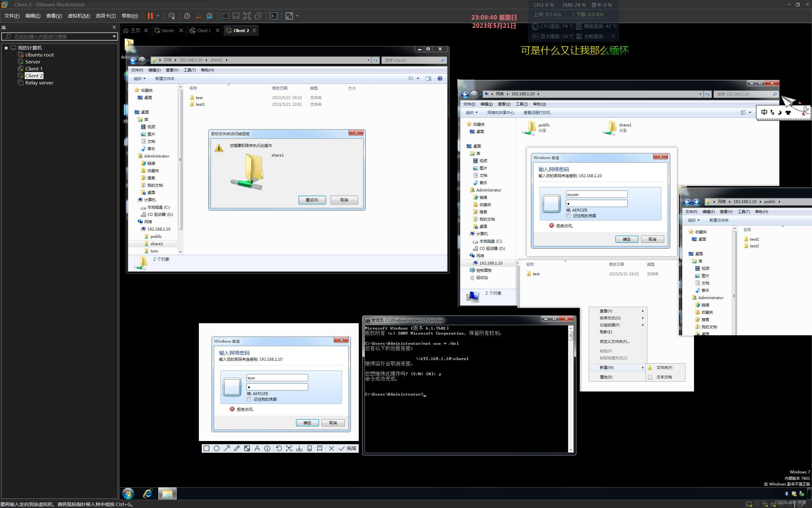Click the preview pane icon in share1 window

pyautogui.click(x=429, y=78)
